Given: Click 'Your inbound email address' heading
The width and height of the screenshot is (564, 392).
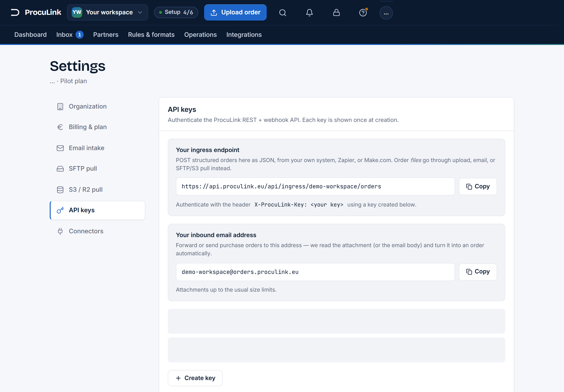Looking at the screenshot, I should pos(216,235).
